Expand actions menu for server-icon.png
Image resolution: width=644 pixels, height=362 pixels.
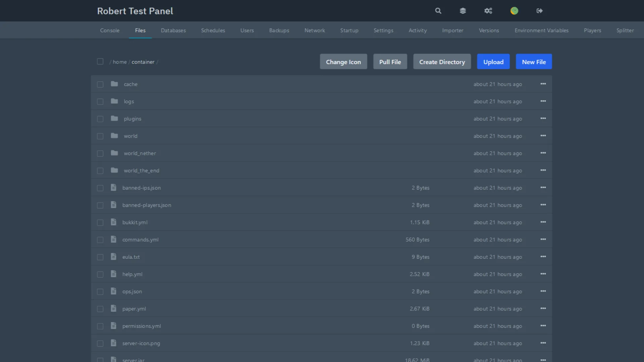tap(543, 343)
